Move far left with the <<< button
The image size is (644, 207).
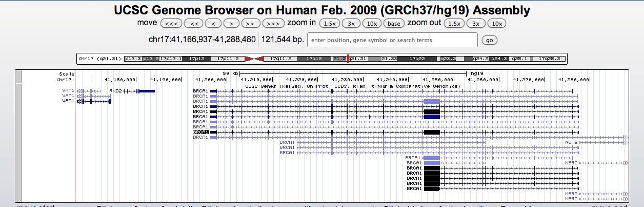(x=171, y=24)
